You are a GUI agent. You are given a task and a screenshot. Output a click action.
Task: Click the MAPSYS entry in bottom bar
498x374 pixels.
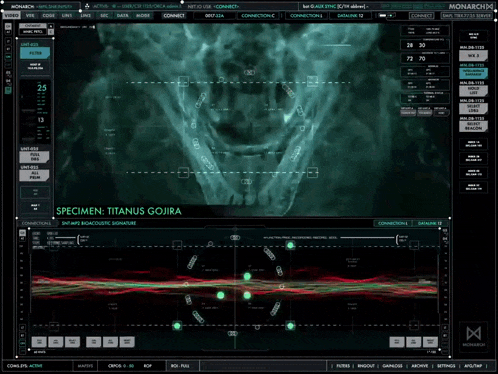(85, 366)
